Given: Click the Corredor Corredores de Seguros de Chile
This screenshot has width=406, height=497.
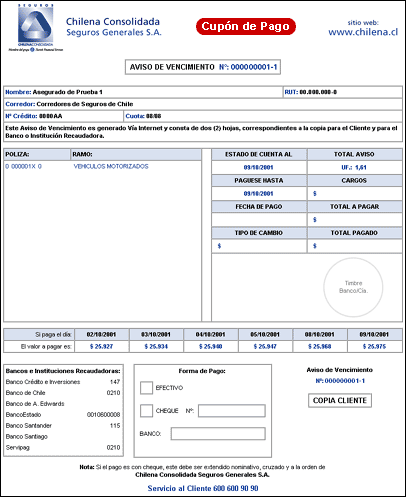Looking at the screenshot, I should click(203, 104).
